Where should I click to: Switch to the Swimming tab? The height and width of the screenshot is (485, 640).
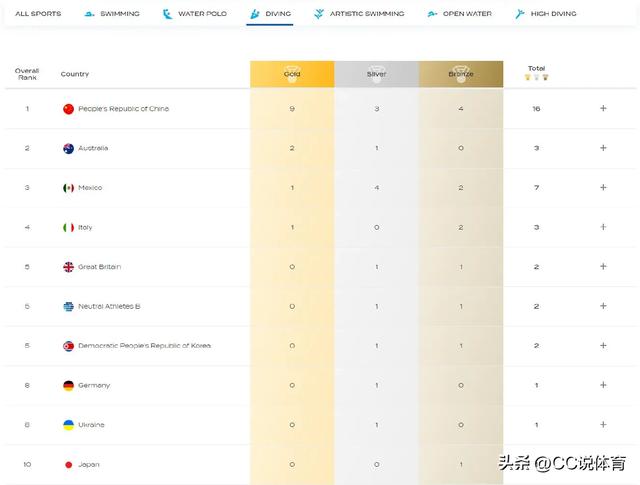[112, 13]
